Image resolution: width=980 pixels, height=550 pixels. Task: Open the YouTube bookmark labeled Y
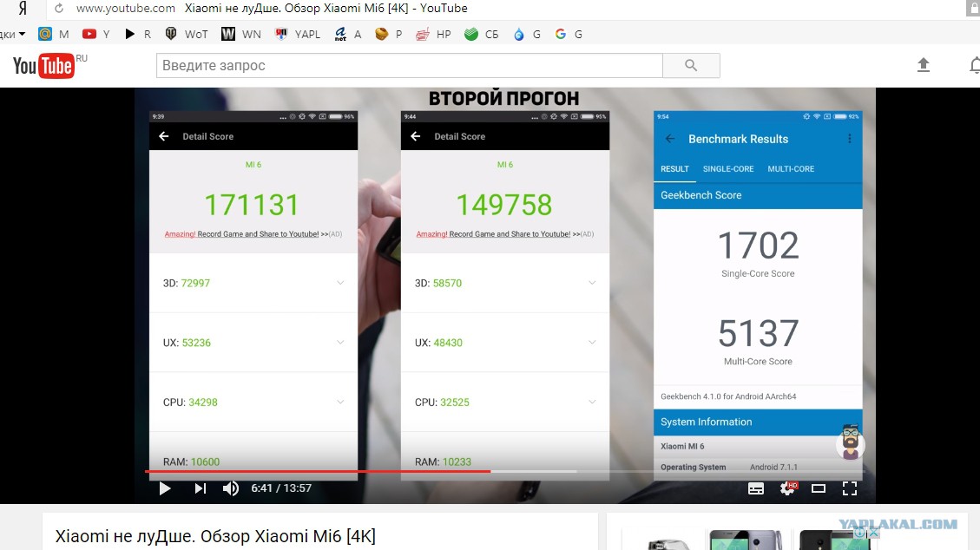(x=96, y=35)
